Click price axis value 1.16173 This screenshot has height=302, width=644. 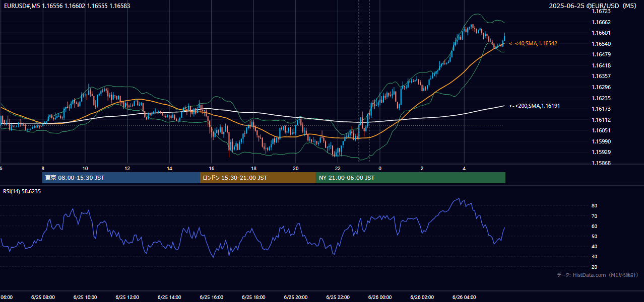(x=601, y=109)
